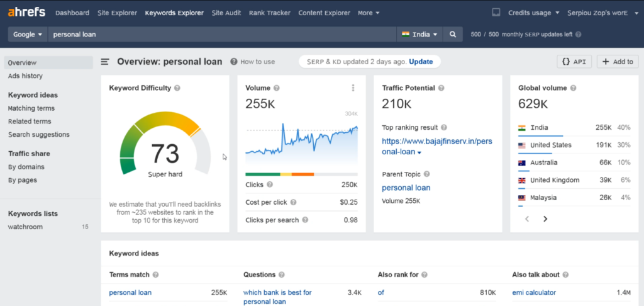The image size is (644, 306).
Task: Open the bajajfinserv.in top ranking URL
Action: (x=437, y=147)
